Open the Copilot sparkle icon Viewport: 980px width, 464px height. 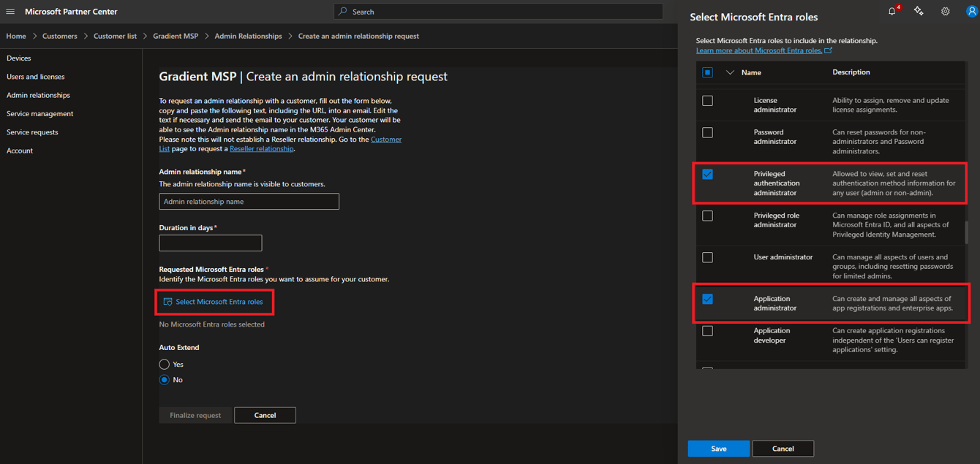[919, 11]
